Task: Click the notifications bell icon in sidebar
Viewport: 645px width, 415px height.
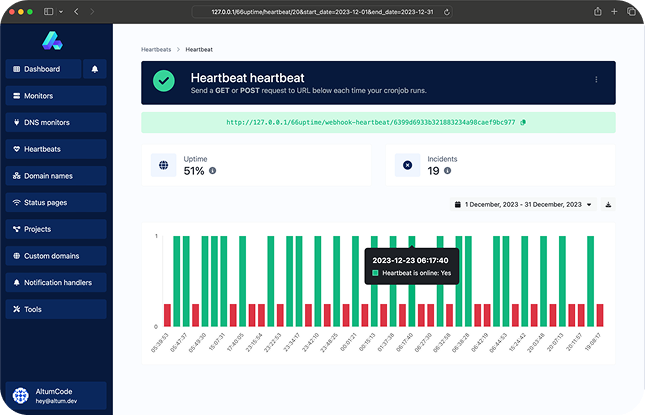Action: (95, 69)
